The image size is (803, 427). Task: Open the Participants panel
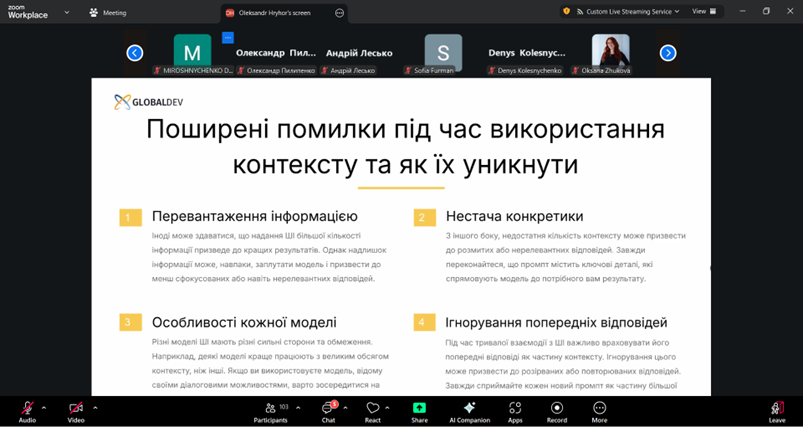coord(270,408)
